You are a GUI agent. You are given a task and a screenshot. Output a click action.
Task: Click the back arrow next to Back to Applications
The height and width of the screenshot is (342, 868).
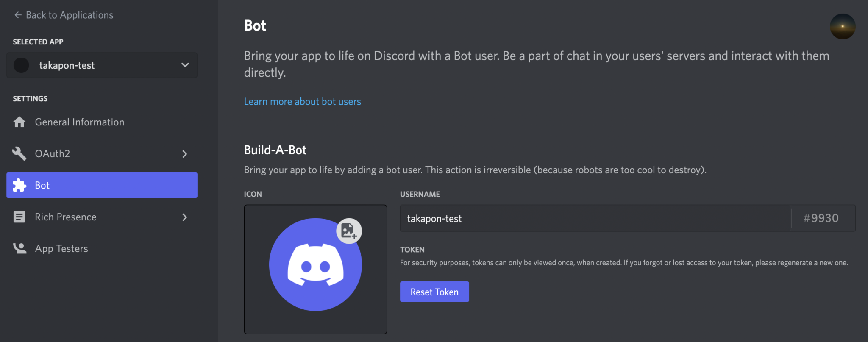(x=17, y=14)
